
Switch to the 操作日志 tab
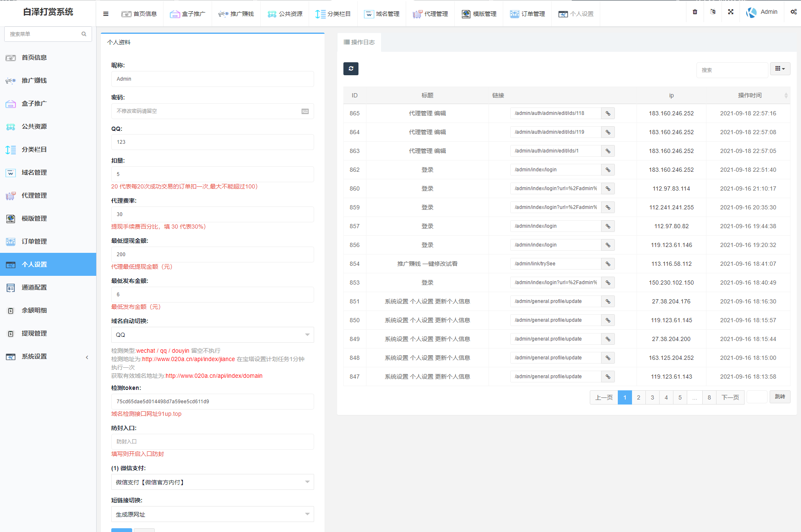point(359,42)
